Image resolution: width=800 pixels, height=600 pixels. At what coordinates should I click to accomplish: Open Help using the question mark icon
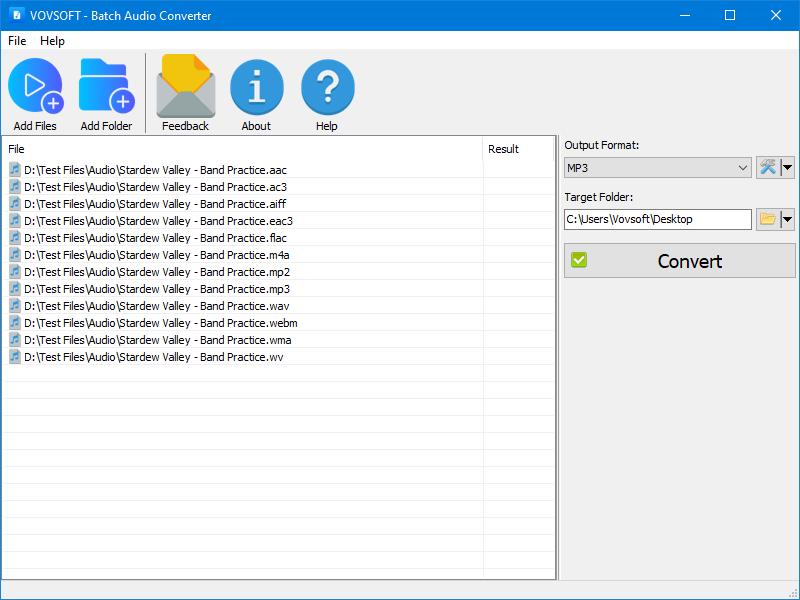[327, 88]
